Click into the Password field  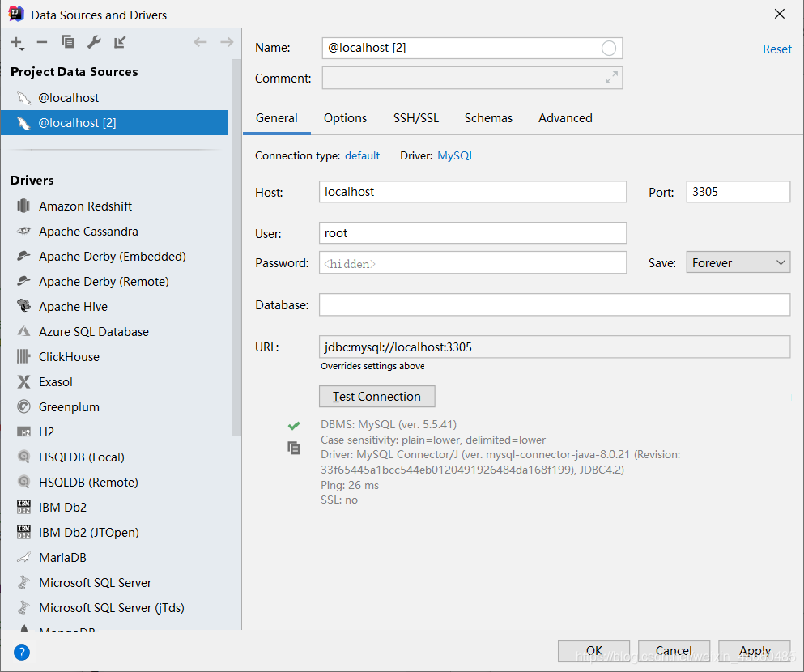pyautogui.click(x=473, y=263)
